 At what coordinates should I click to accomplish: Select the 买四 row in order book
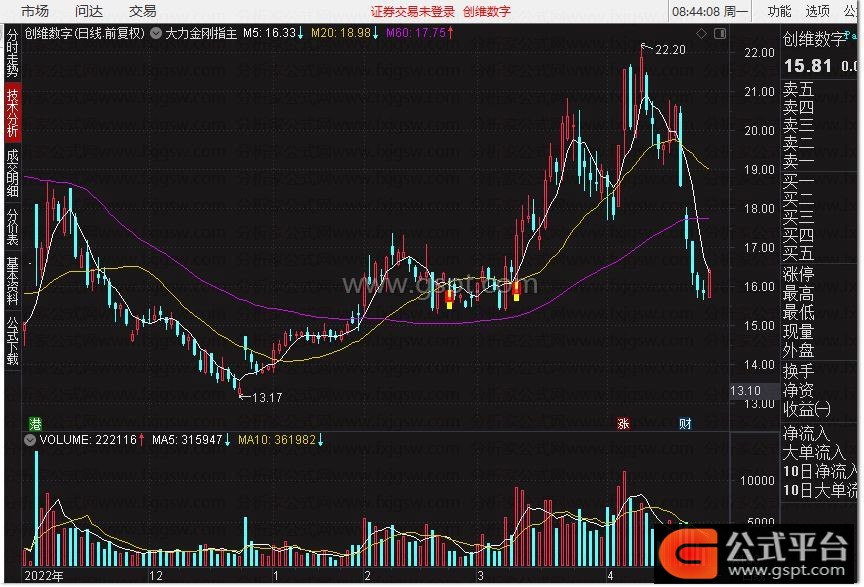[x=798, y=235]
